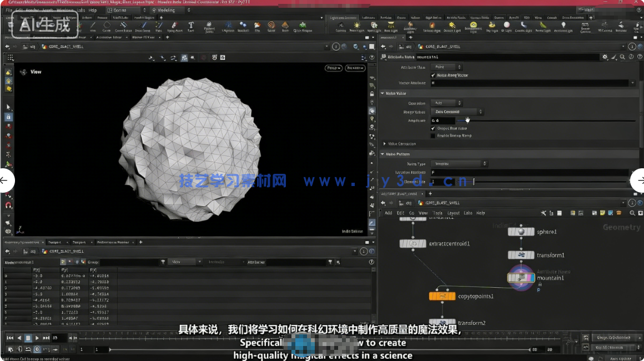Select the copytopoints1 node
This screenshot has width=644, height=361.
(x=444, y=296)
